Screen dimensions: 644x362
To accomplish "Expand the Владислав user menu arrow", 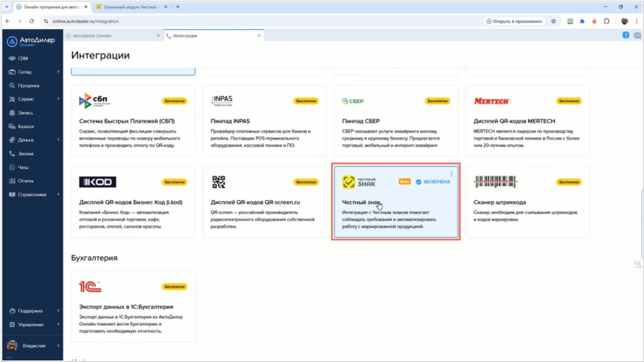I will (58, 346).
